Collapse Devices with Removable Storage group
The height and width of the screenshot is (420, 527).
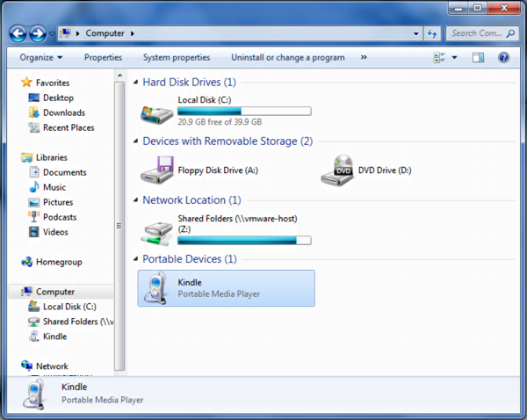click(136, 141)
